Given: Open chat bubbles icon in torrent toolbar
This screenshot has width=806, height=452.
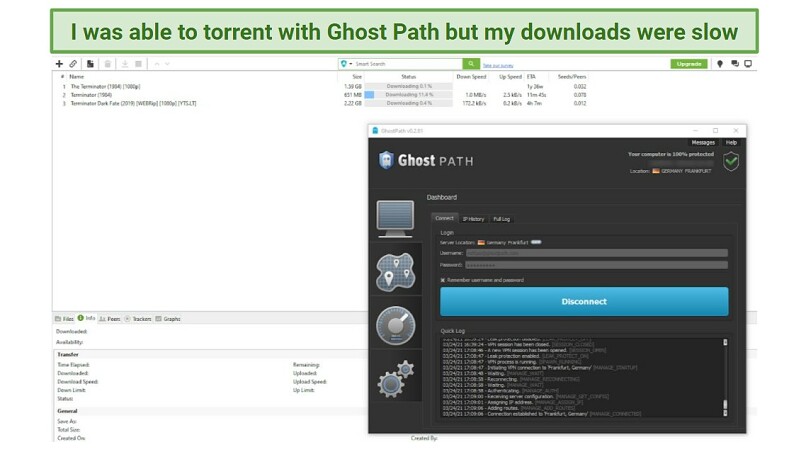Looking at the screenshot, I should [735, 64].
